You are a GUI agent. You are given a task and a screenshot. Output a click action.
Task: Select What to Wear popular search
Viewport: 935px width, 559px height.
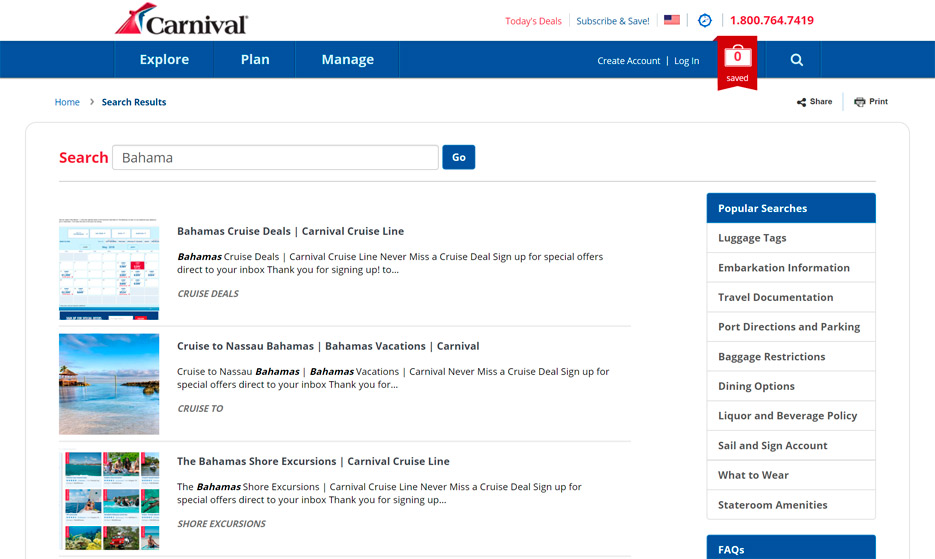click(791, 475)
